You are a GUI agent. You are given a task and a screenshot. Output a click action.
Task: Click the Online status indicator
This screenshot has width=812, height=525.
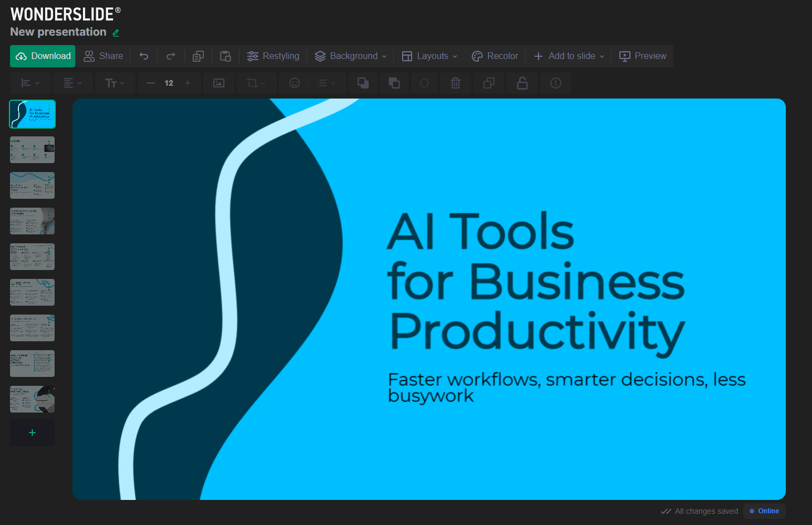[764, 511]
